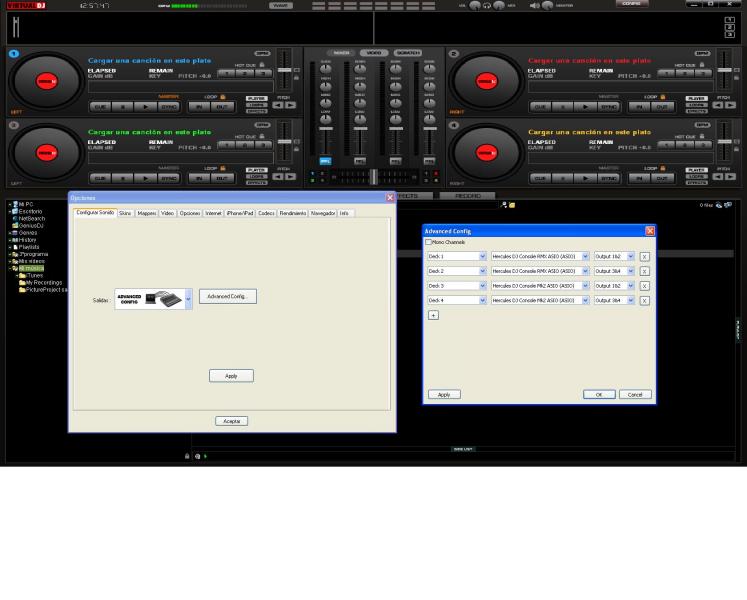This screenshot has width=747, height=600.
Task: Click the deck 3 turntable platter
Action: click(46, 153)
